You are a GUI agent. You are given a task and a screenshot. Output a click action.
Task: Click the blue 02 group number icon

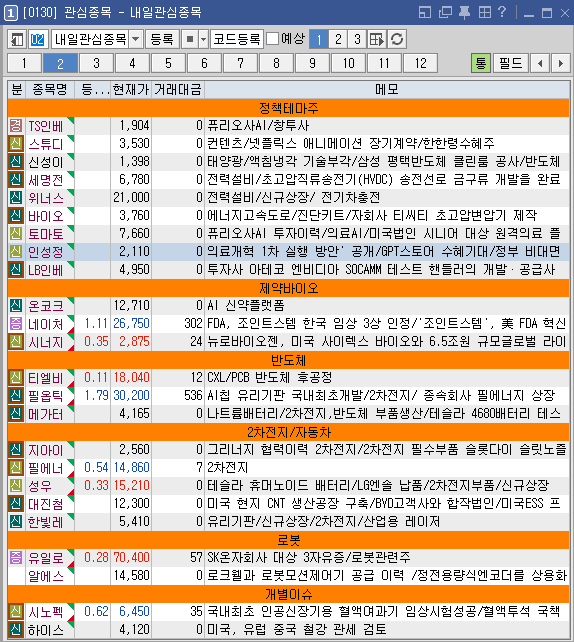coord(38,39)
